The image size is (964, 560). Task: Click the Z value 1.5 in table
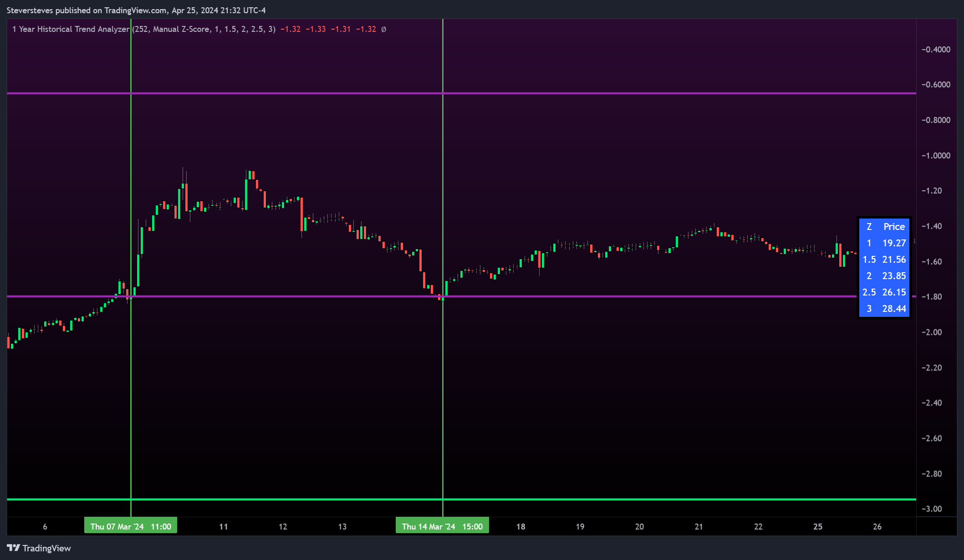[x=869, y=260]
